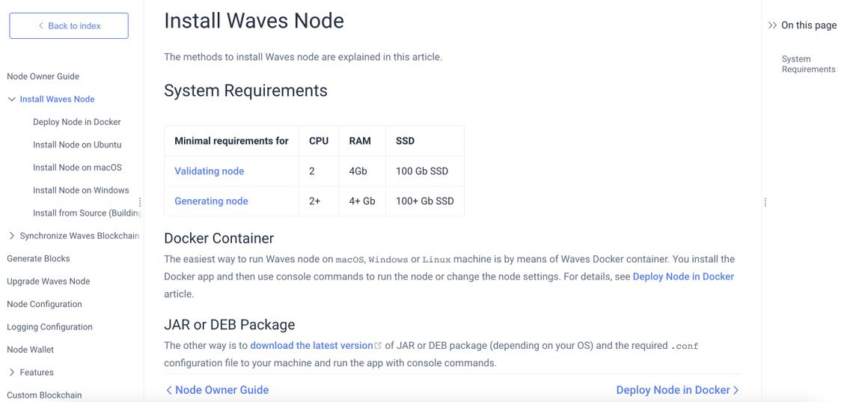Screen dimensions: 868x402
Task: Open Node Owner Guide in sidebar
Action: click(43, 76)
